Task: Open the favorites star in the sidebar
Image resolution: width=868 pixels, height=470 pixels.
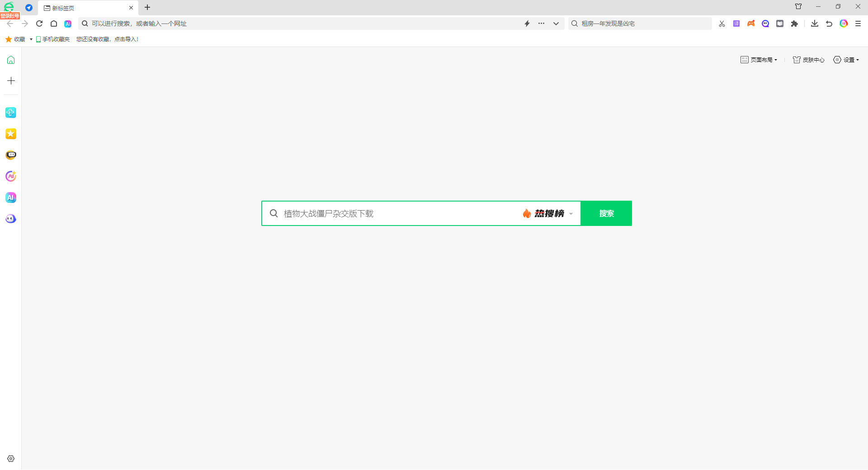Action: 10,134
